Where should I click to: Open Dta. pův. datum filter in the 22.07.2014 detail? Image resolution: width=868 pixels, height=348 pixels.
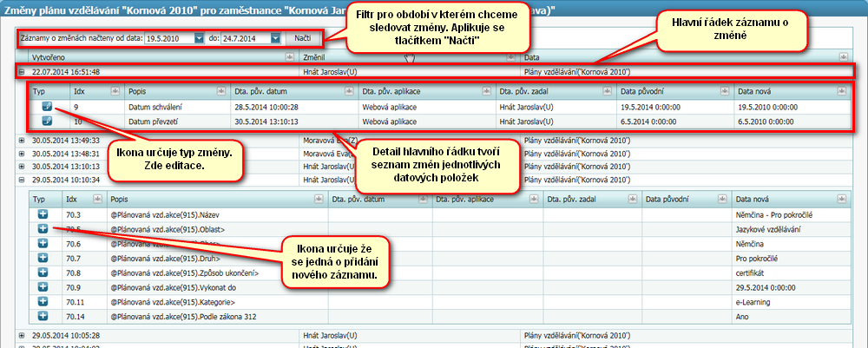pos(349,91)
